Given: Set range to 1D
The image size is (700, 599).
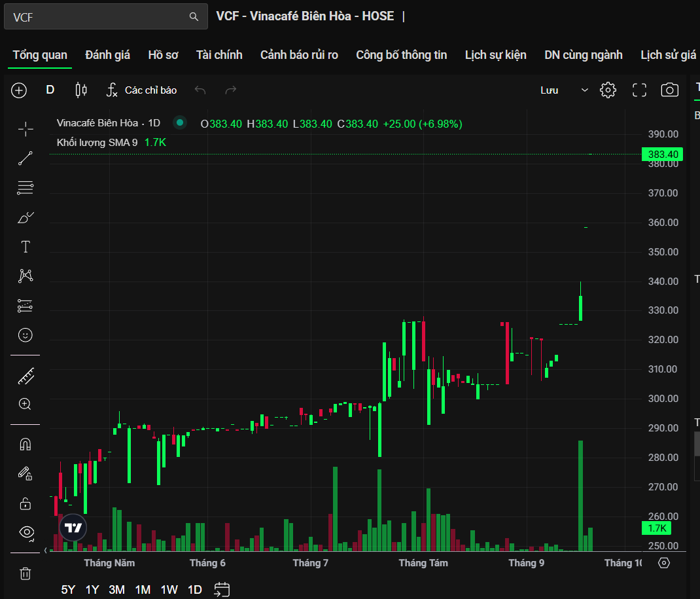Looking at the screenshot, I should coord(195,590).
